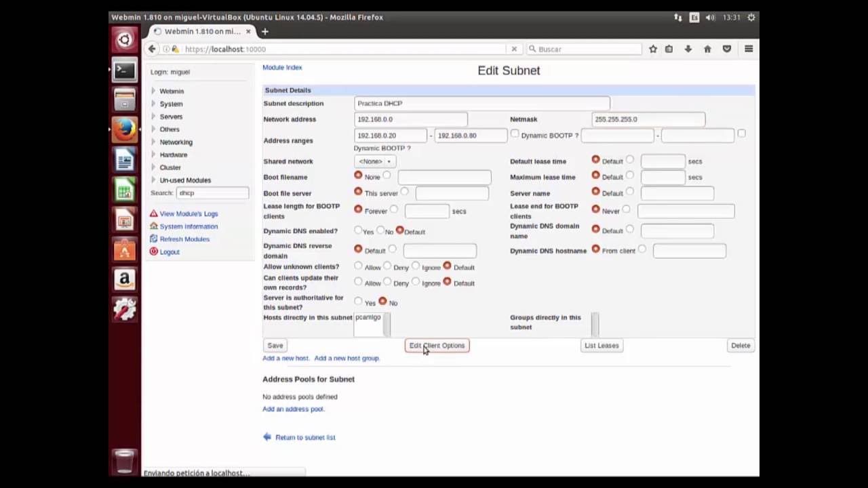Focus the Netmask input field

click(x=648, y=119)
